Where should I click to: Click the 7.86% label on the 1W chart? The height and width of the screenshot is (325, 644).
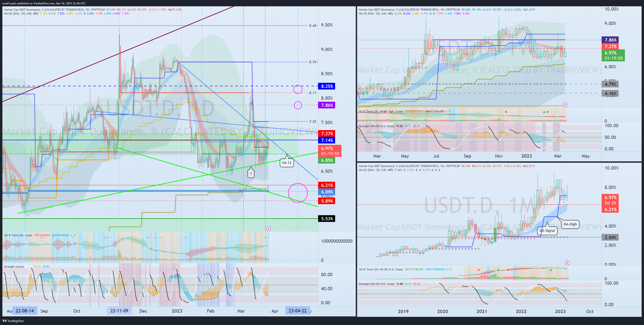pyautogui.click(x=610, y=40)
